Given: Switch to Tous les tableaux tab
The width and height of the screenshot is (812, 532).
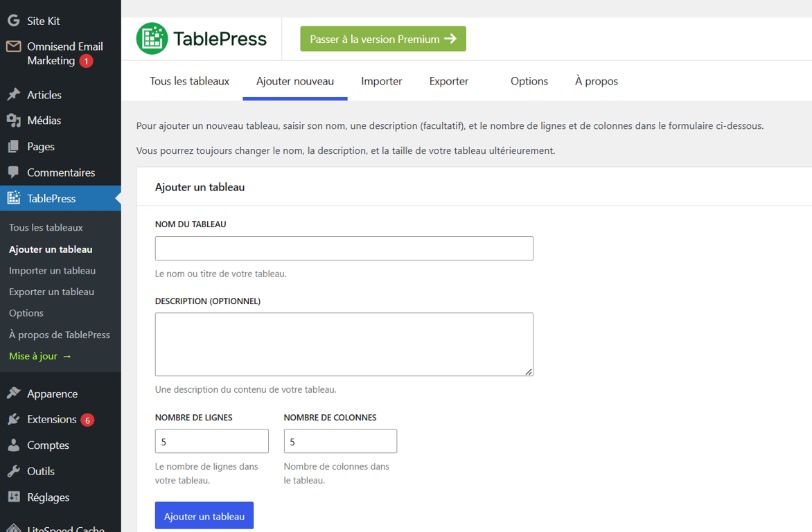Looking at the screenshot, I should tap(190, 81).
